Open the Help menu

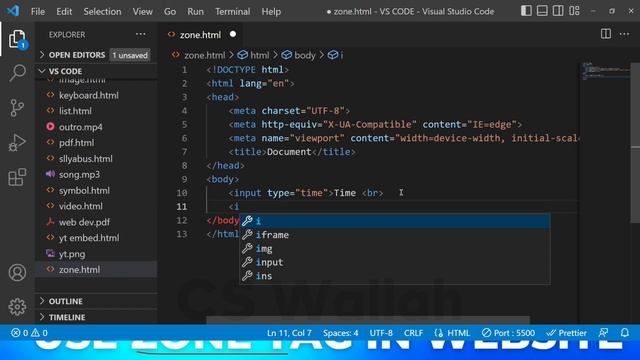[271, 11]
